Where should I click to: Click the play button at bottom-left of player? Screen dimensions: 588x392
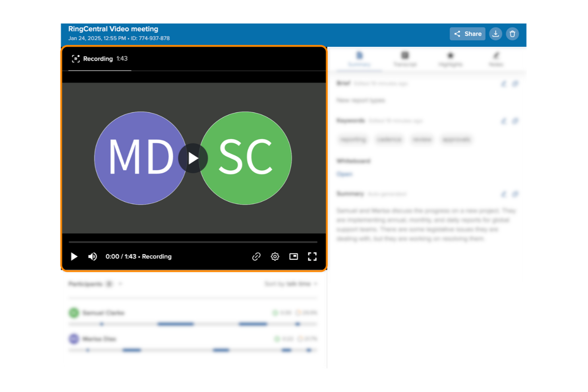coord(74,257)
